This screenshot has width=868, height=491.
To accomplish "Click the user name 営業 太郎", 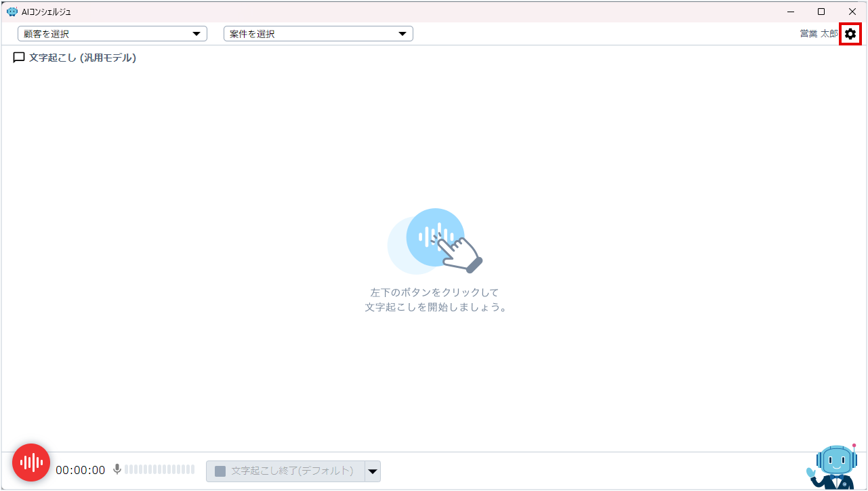I will 819,34.
